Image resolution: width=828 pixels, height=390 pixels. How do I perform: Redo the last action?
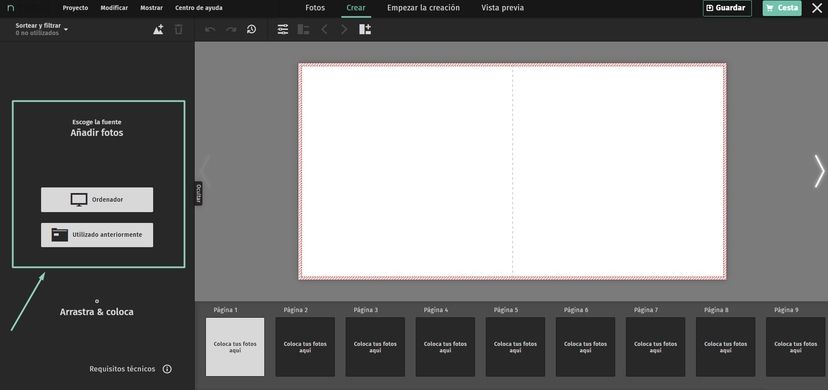pyautogui.click(x=231, y=30)
